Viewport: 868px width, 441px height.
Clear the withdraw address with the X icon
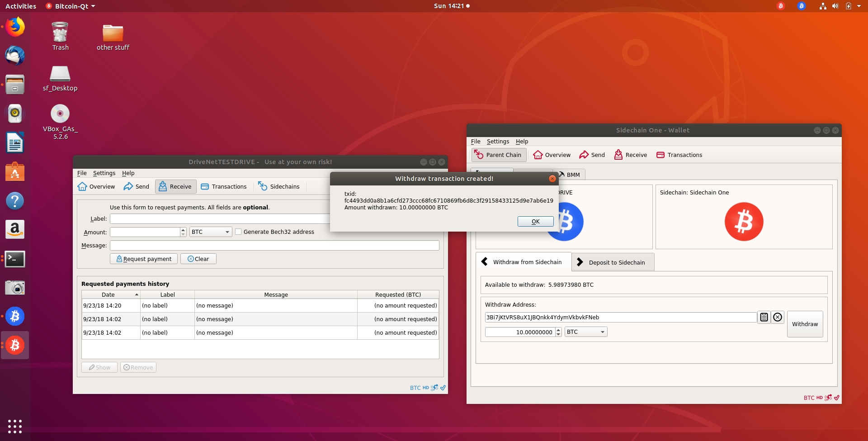pyautogui.click(x=777, y=318)
